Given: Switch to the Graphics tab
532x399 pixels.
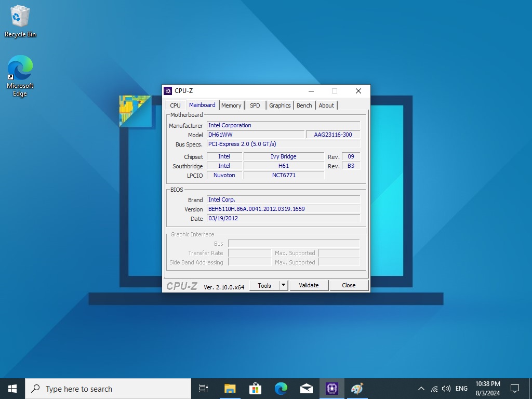Looking at the screenshot, I should 280,105.
